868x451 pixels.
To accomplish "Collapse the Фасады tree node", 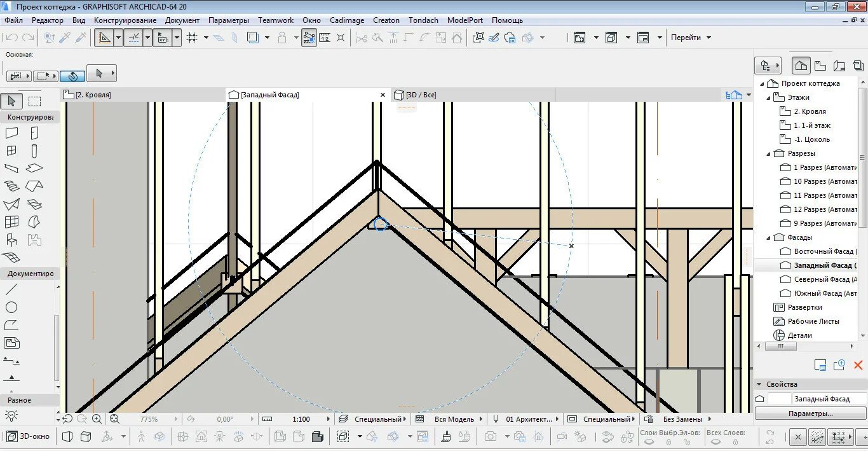I will (768, 237).
